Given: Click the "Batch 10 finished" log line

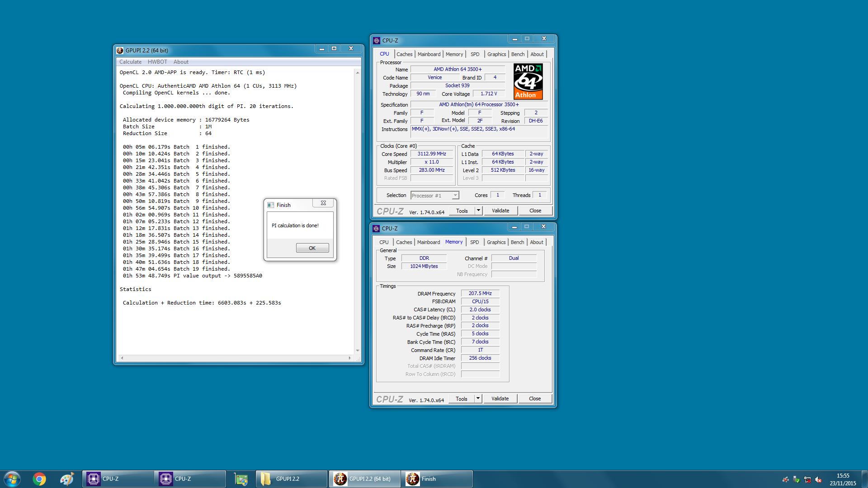Looking at the screenshot, I should (176, 208).
